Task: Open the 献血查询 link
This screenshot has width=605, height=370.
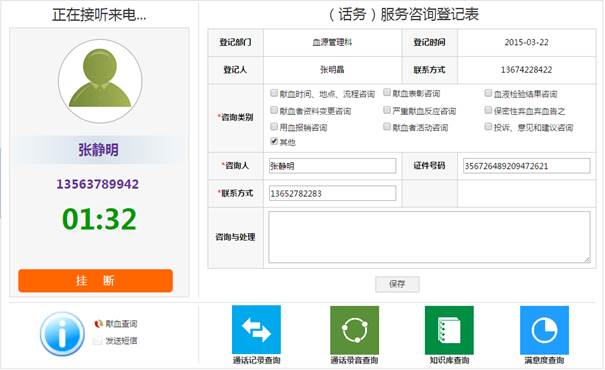Action: point(121,324)
